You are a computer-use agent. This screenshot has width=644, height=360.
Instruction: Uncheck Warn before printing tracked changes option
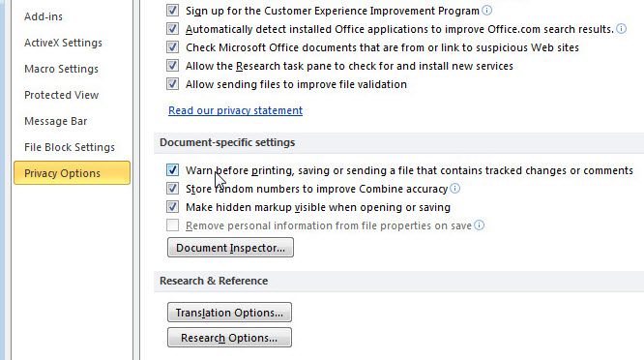coord(172,169)
